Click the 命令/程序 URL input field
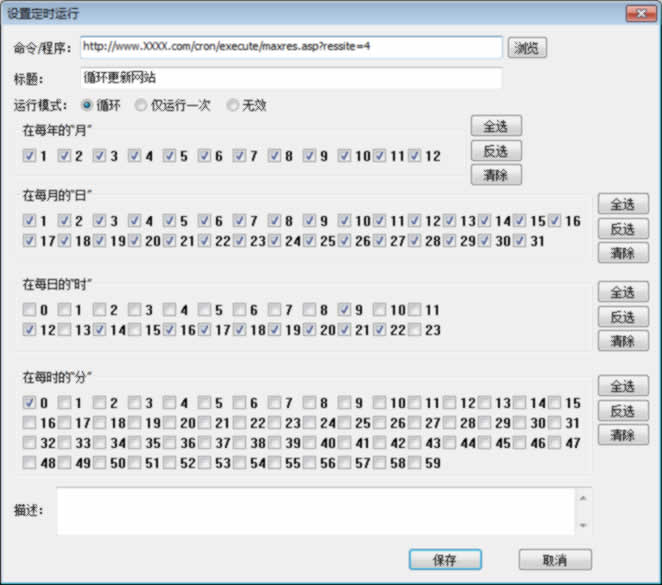 coord(291,48)
